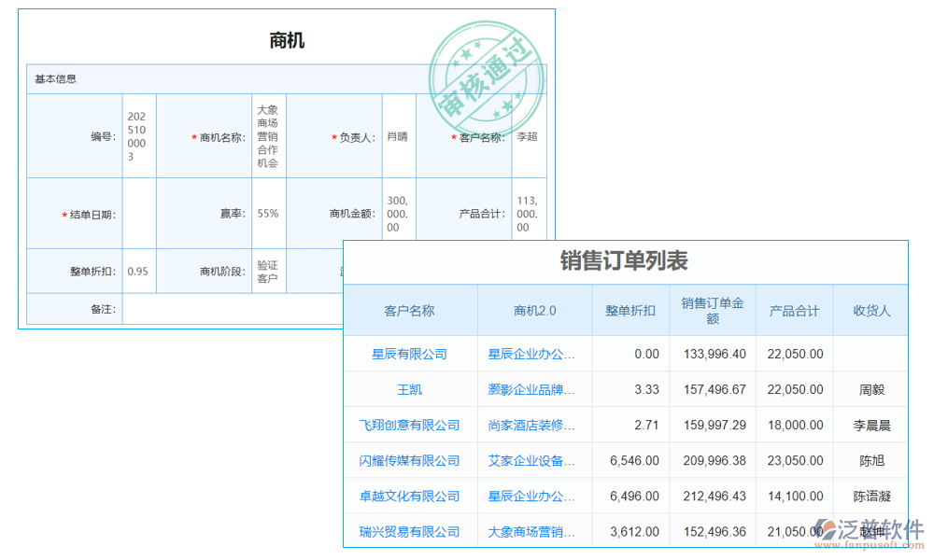The height and width of the screenshot is (560, 934).
Task: Click the 销售订单列表 panel title
Action: pos(624,262)
